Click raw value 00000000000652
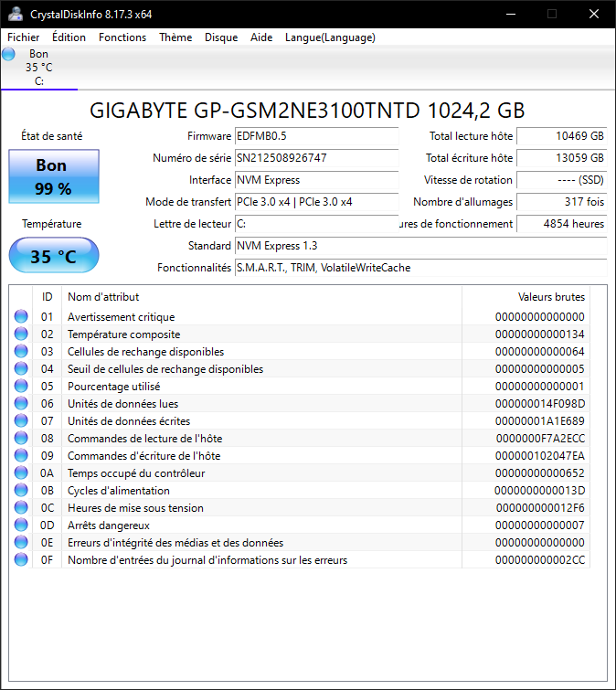 pos(540,473)
